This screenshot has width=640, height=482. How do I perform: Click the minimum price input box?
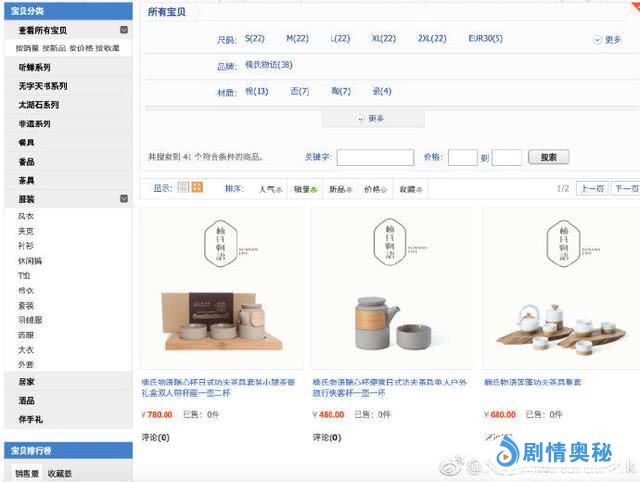point(462,157)
